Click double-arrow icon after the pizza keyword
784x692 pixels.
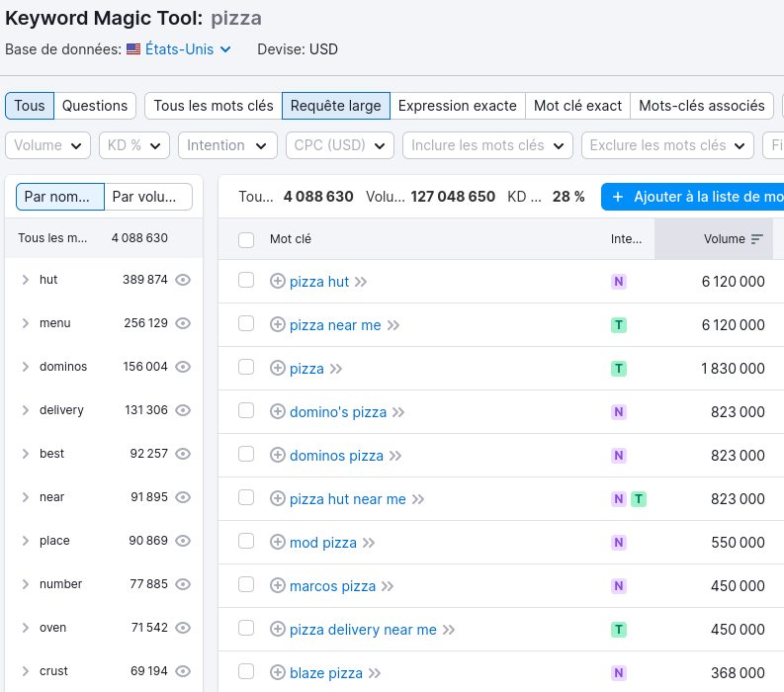[x=336, y=369]
